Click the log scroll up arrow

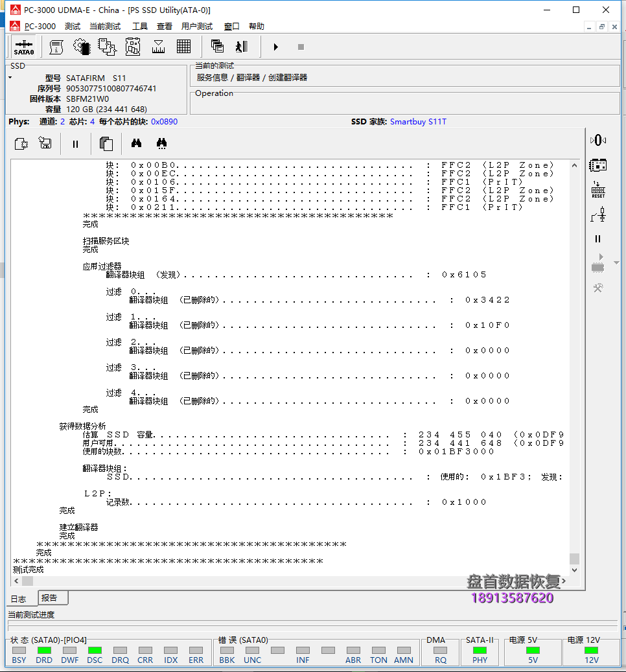[574, 165]
